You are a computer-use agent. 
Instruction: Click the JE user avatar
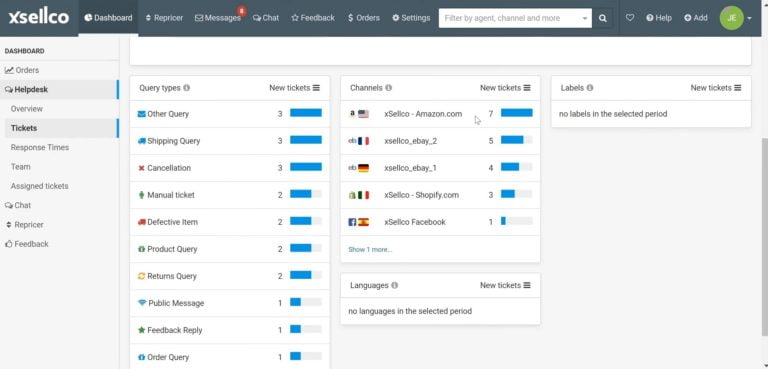pyautogui.click(x=732, y=18)
